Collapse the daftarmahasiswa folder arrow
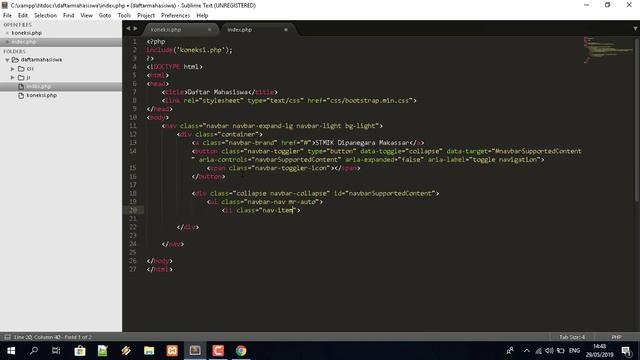This screenshot has width=640, height=360. (7, 60)
